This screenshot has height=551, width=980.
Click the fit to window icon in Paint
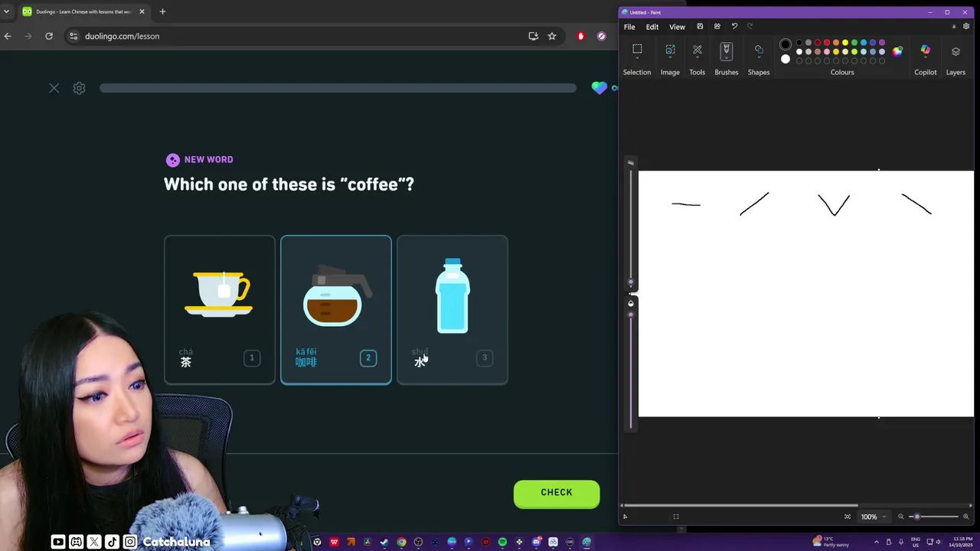848,517
